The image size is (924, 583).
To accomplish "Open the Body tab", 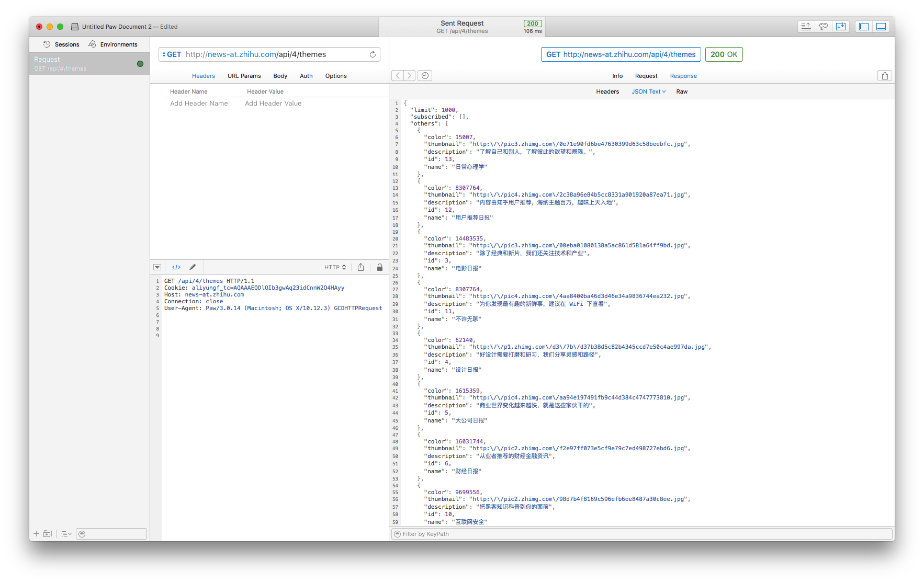I will coord(280,76).
